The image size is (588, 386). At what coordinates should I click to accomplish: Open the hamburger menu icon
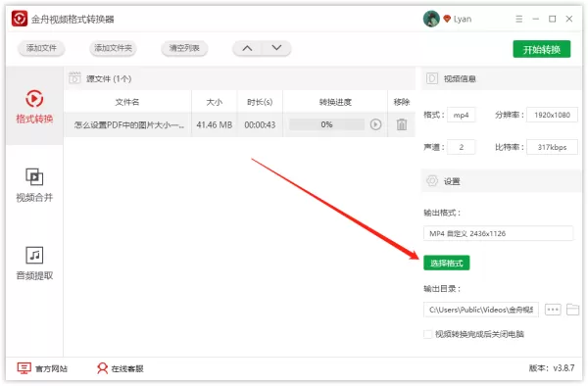519,19
